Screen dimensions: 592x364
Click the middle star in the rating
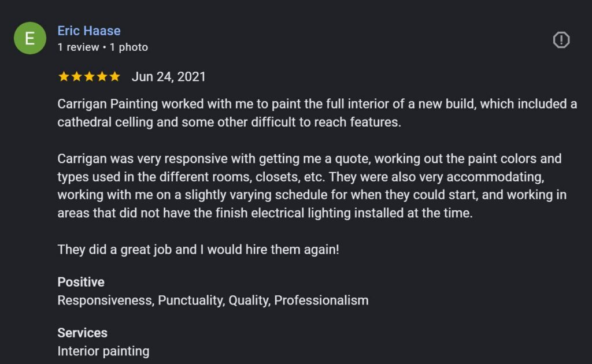[x=89, y=76]
